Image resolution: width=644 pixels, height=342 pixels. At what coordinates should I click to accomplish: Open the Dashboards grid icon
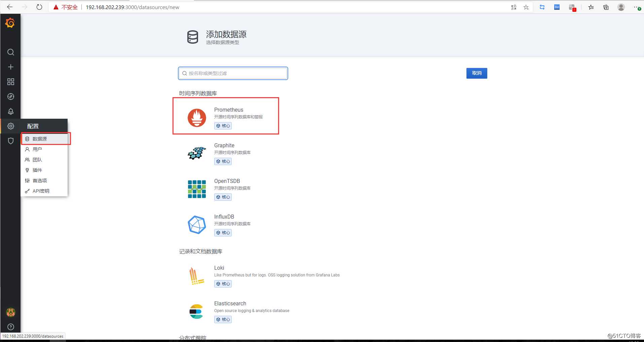(x=11, y=82)
